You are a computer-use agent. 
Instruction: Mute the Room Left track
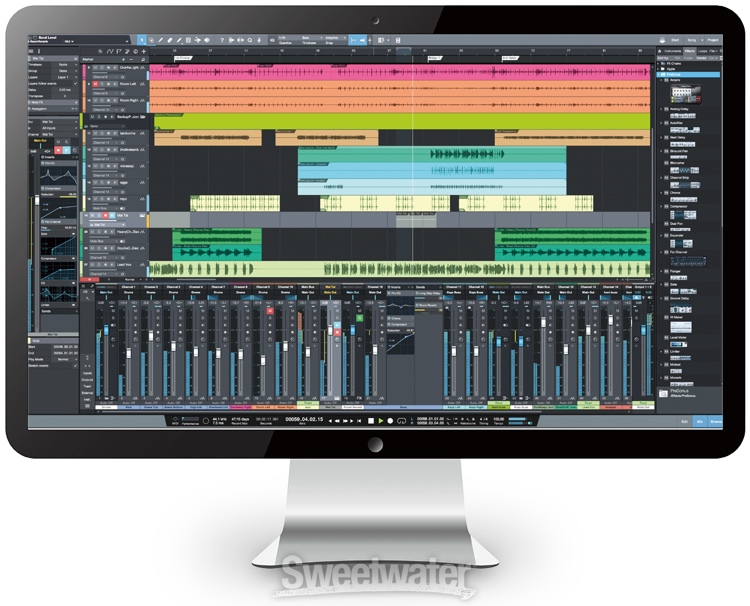[97, 86]
